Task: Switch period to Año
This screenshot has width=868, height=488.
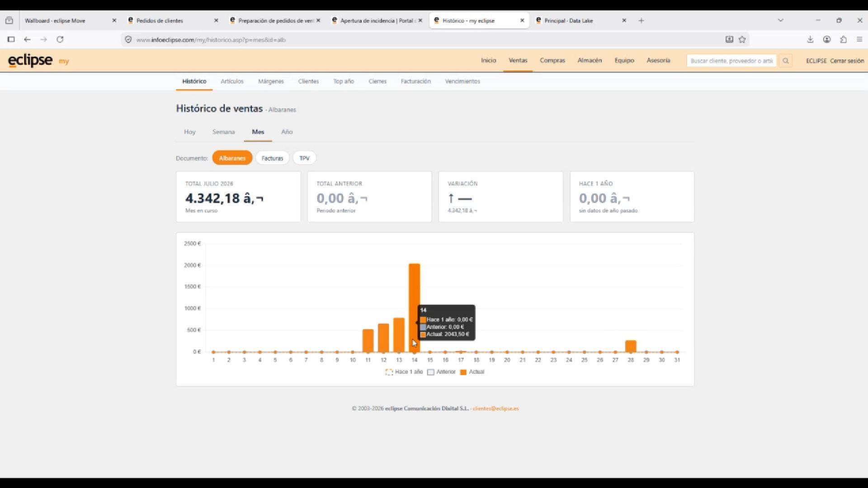Action: click(x=287, y=132)
